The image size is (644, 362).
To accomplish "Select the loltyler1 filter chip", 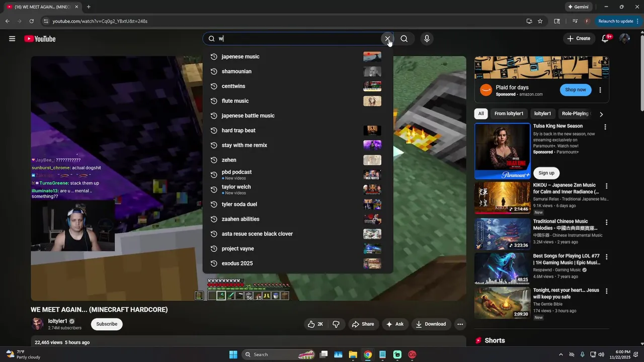I will pyautogui.click(x=542, y=114).
